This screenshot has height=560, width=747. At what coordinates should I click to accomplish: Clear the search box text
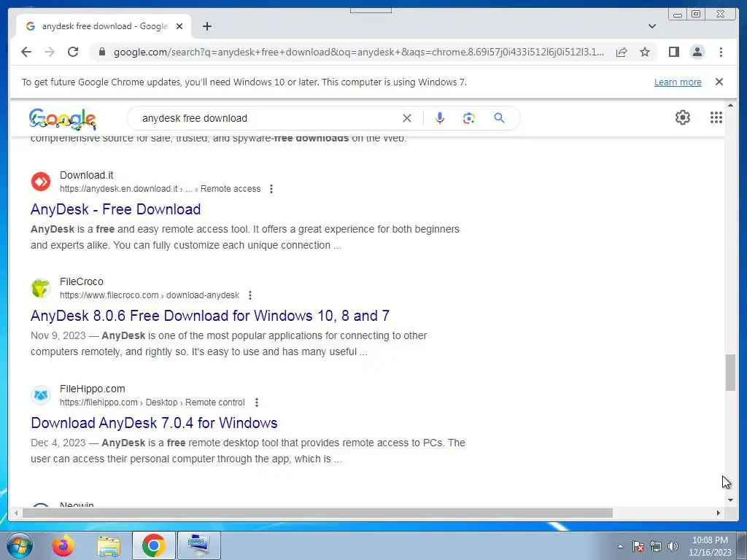click(407, 118)
